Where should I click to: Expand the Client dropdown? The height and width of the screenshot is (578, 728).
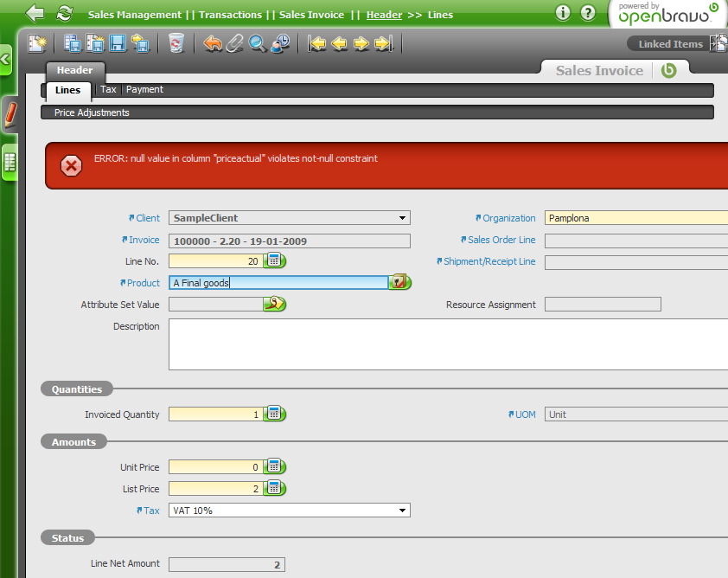pyautogui.click(x=402, y=218)
